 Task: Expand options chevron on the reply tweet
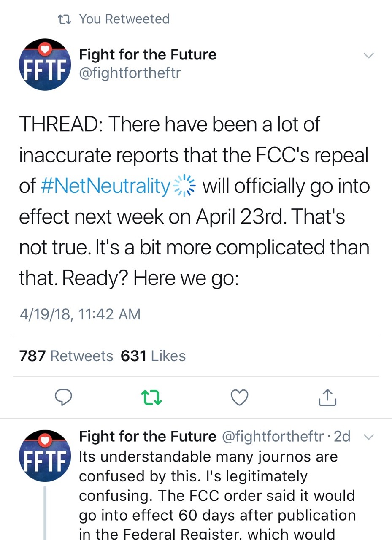pyautogui.click(x=369, y=437)
